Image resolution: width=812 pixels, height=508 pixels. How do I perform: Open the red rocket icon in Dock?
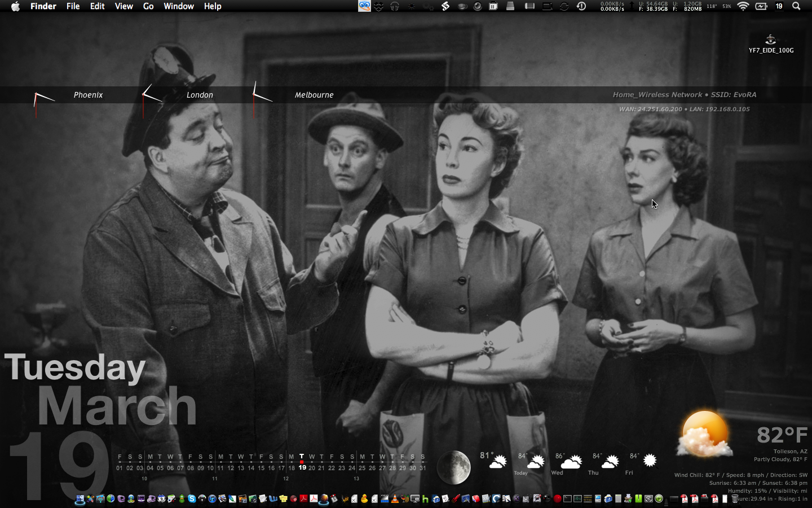click(x=456, y=499)
